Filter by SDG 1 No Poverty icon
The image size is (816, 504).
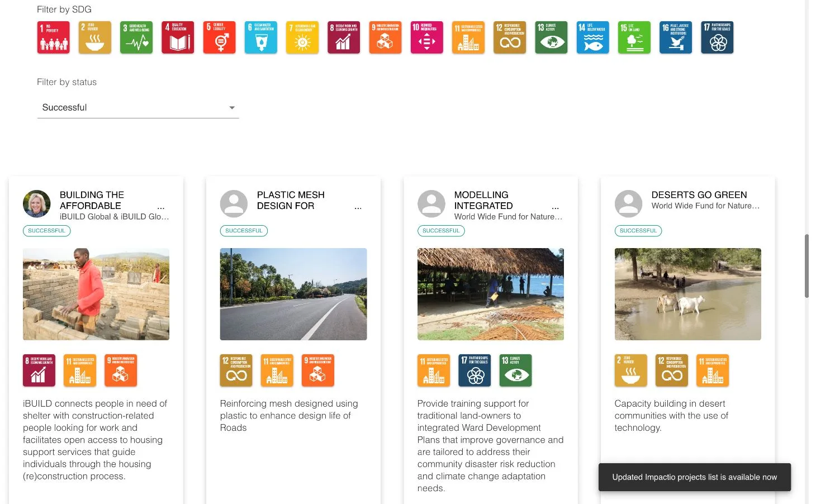[x=54, y=37]
